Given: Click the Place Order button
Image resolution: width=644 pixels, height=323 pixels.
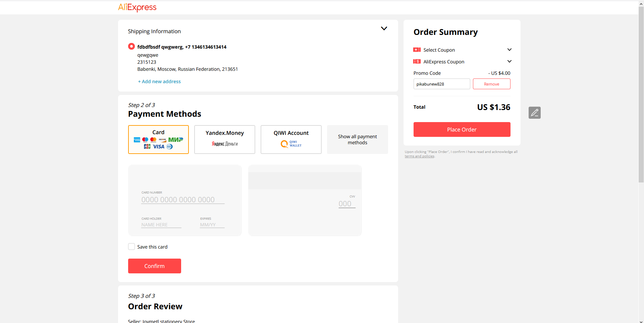Looking at the screenshot, I should pos(462,129).
